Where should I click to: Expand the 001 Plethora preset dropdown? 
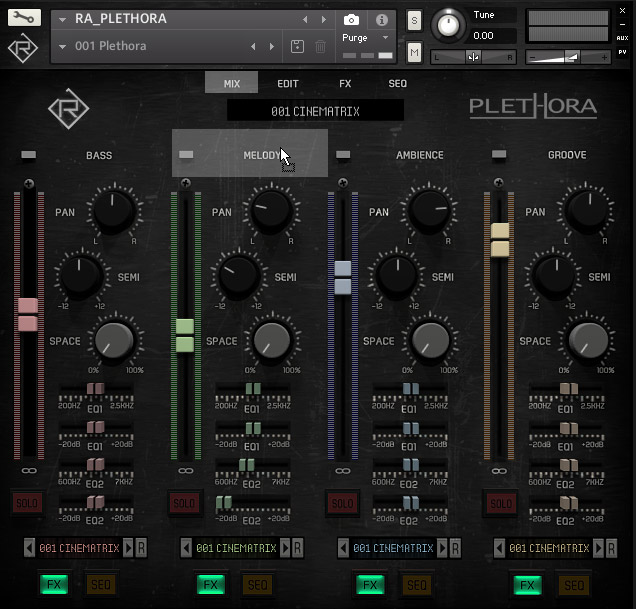coord(62,46)
